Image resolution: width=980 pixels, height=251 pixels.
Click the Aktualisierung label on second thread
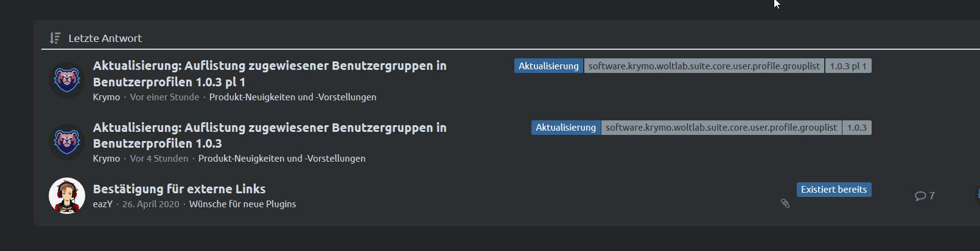[x=565, y=128]
